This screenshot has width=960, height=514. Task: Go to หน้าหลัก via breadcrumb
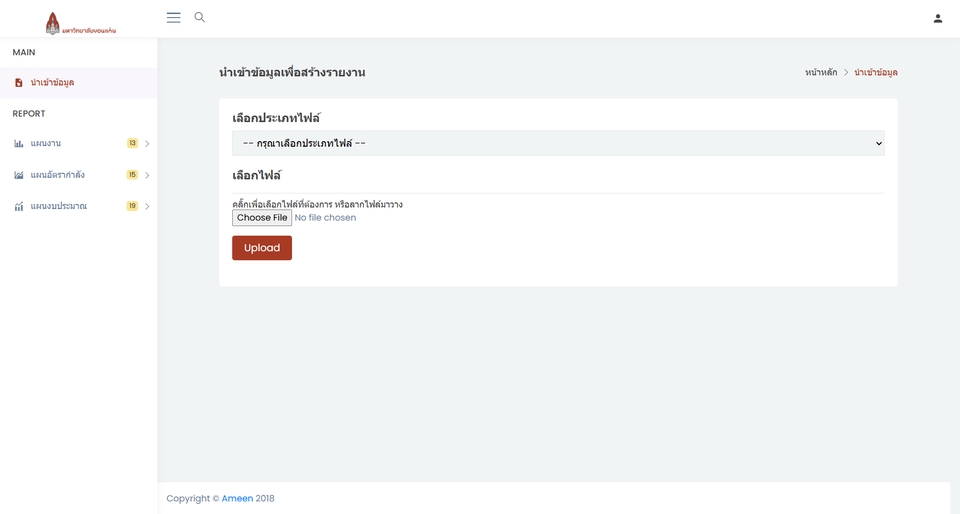point(820,73)
